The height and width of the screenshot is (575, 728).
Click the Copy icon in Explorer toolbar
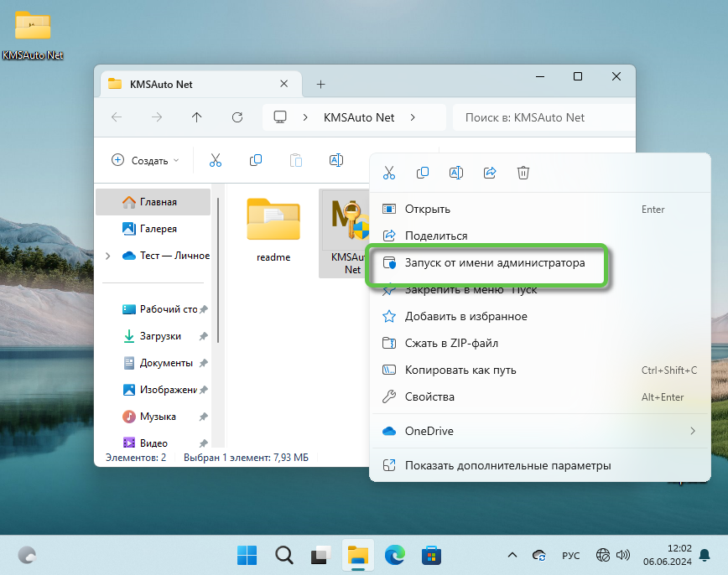click(256, 160)
